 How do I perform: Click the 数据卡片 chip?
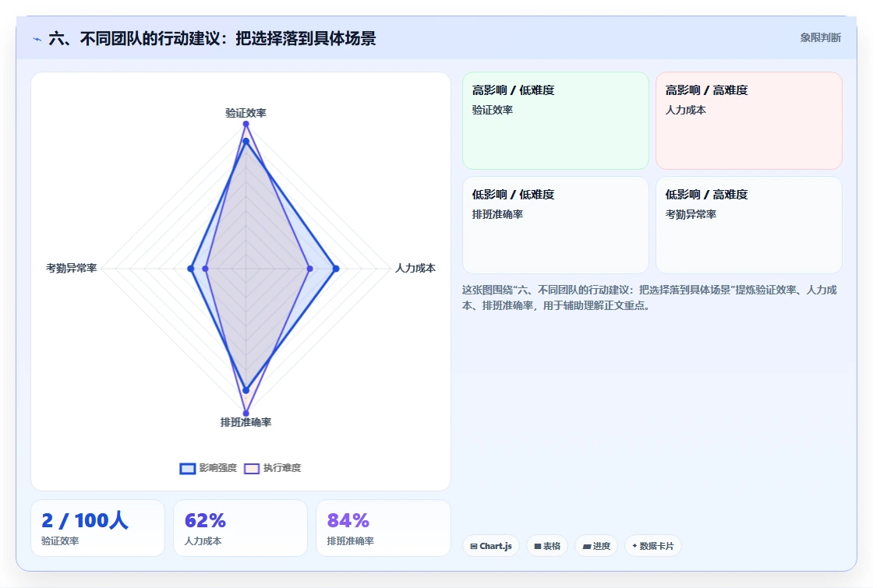pyautogui.click(x=652, y=546)
